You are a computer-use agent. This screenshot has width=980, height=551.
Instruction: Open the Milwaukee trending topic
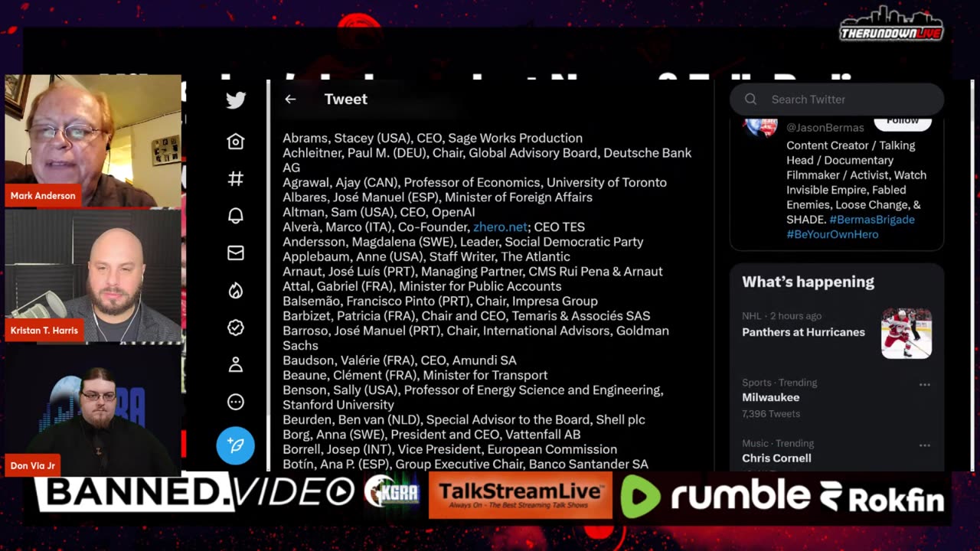point(770,397)
